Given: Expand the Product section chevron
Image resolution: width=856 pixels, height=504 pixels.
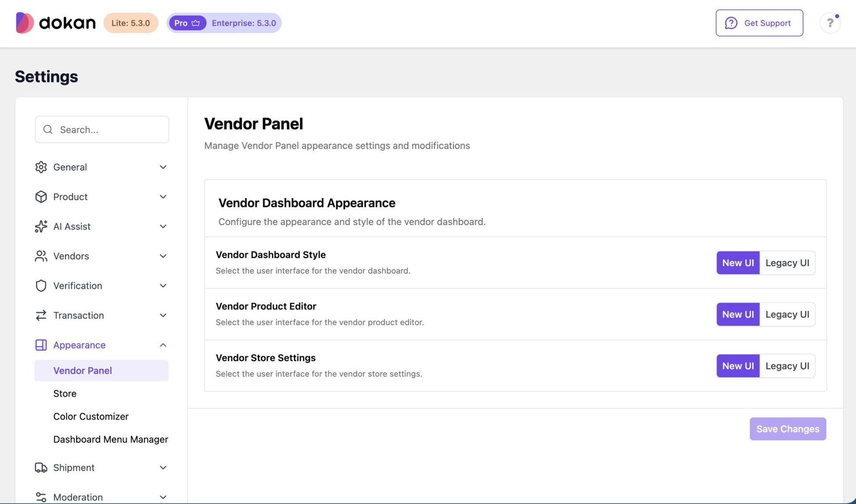Looking at the screenshot, I should point(163,197).
